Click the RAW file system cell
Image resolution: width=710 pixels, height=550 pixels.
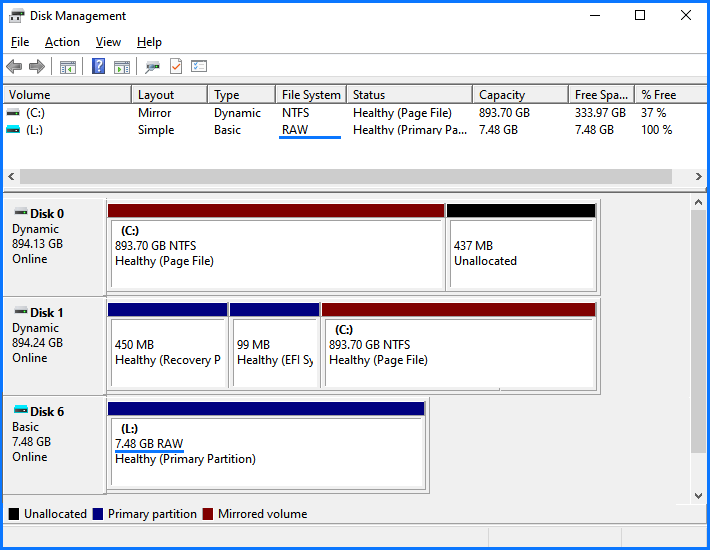click(x=295, y=130)
